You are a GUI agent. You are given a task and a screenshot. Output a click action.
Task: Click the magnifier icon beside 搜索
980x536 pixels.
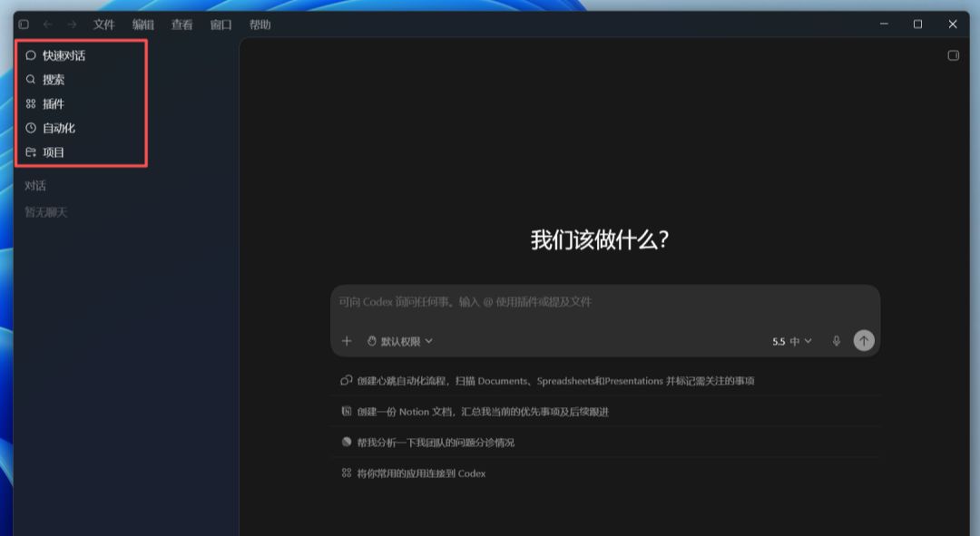coord(31,79)
